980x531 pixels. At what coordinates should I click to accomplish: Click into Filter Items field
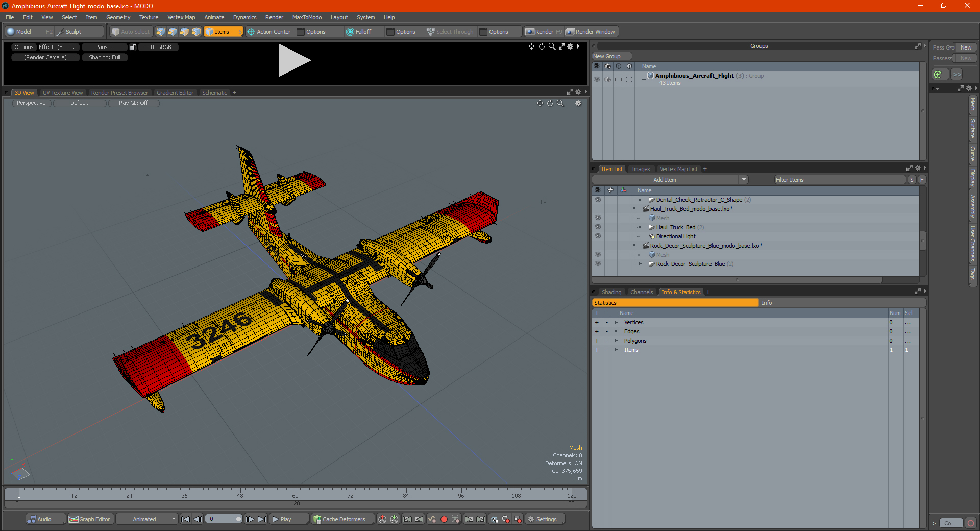point(839,180)
